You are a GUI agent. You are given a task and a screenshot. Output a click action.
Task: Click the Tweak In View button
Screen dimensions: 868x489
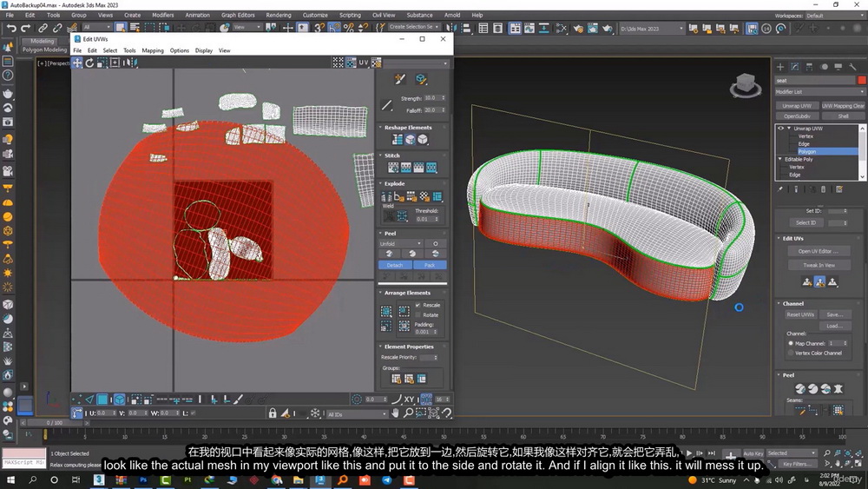819,265
